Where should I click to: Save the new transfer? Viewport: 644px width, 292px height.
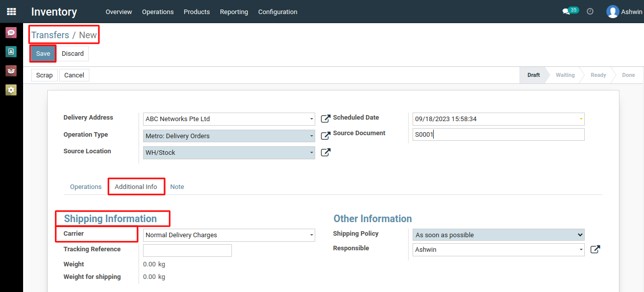pos(43,54)
